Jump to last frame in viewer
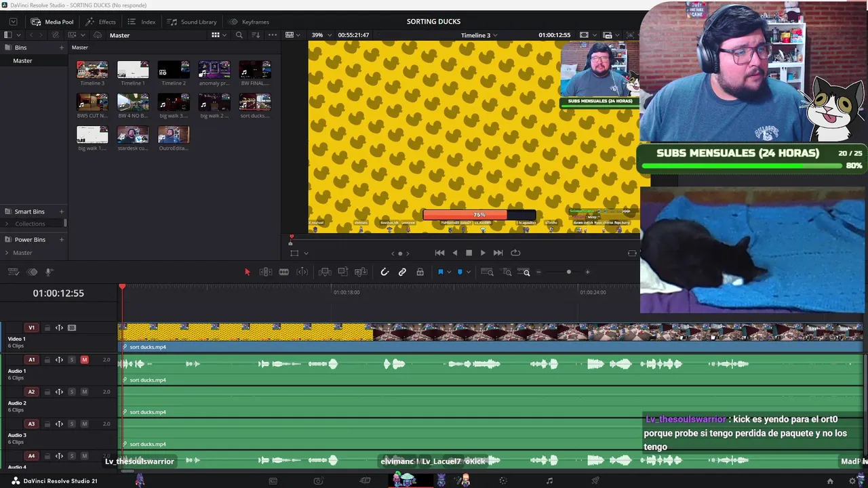 [498, 253]
